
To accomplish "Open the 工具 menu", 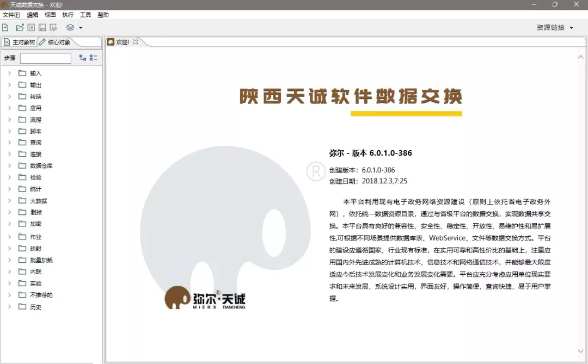I will [x=85, y=15].
